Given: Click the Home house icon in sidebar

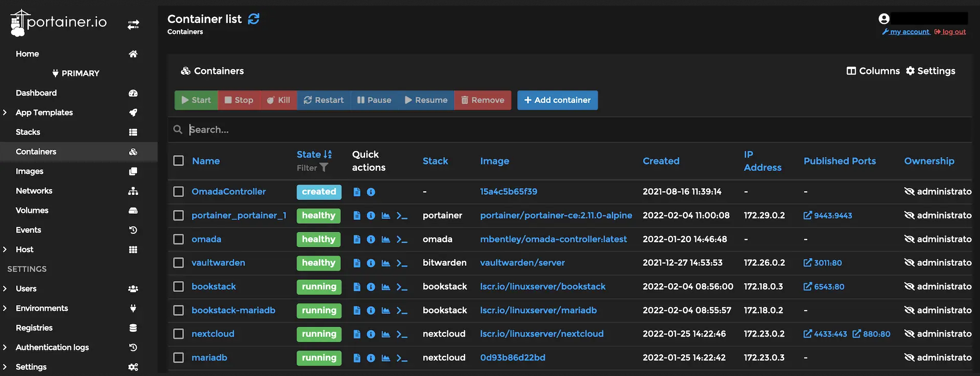Looking at the screenshot, I should pos(133,54).
